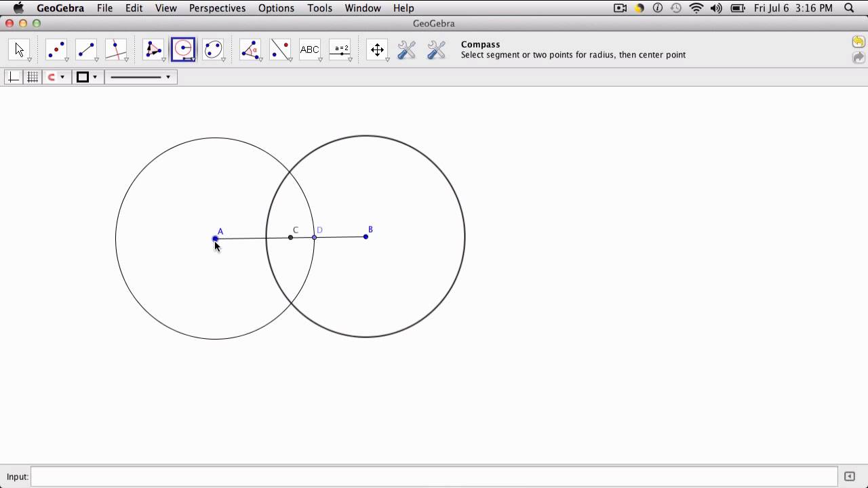868x488 pixels.
Task: Select the Ellipse conic tool
Action: (x=213, y=49)
